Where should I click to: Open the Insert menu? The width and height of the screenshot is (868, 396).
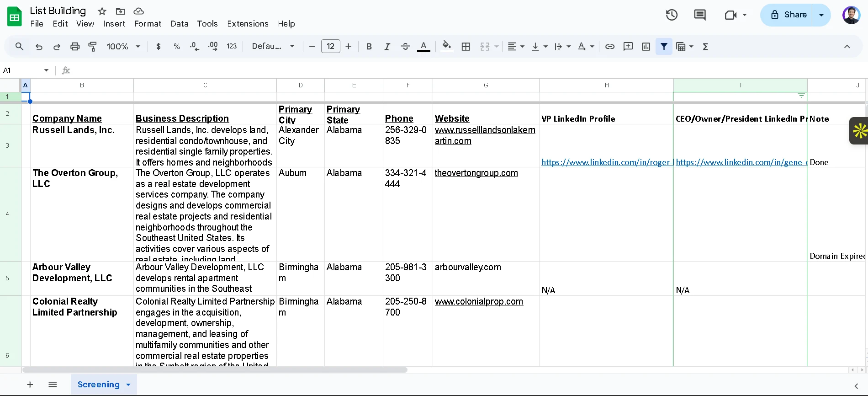(x=114, y=24)
